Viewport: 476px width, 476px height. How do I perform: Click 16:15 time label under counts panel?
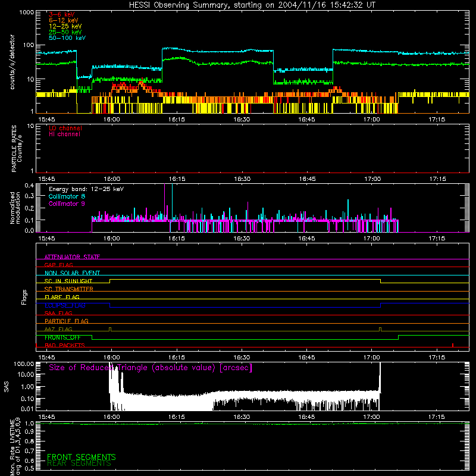point(177,120)
